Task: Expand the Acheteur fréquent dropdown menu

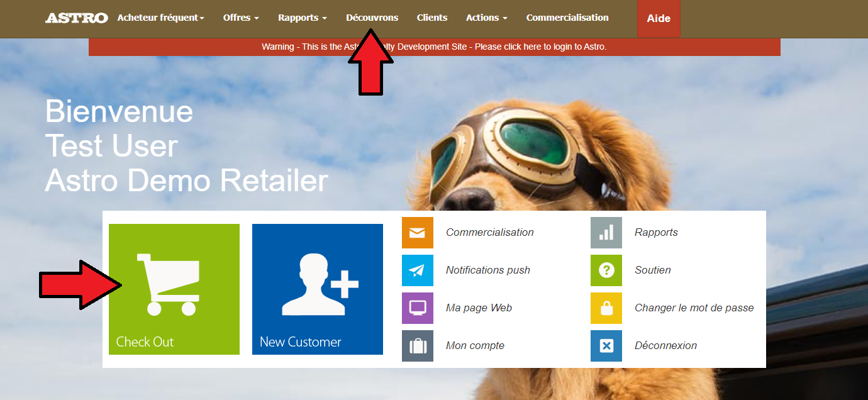Action: (x=160, y=18)
